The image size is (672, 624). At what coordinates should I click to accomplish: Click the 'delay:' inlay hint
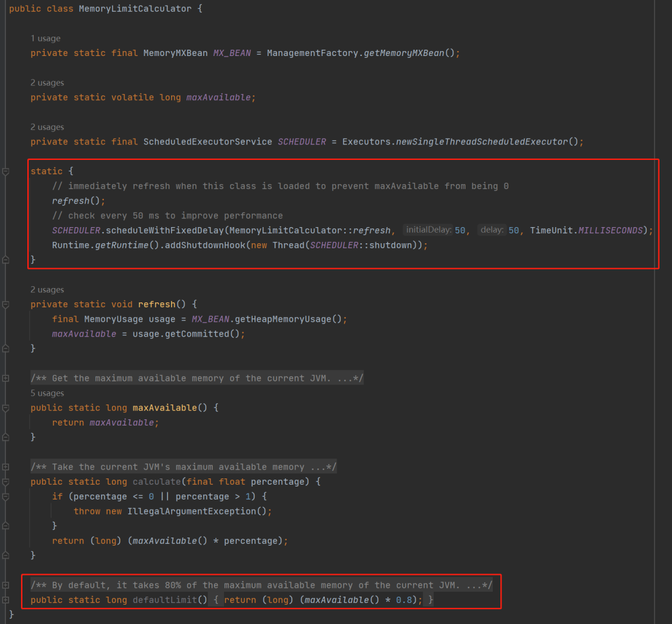click(x=492, y=230)
